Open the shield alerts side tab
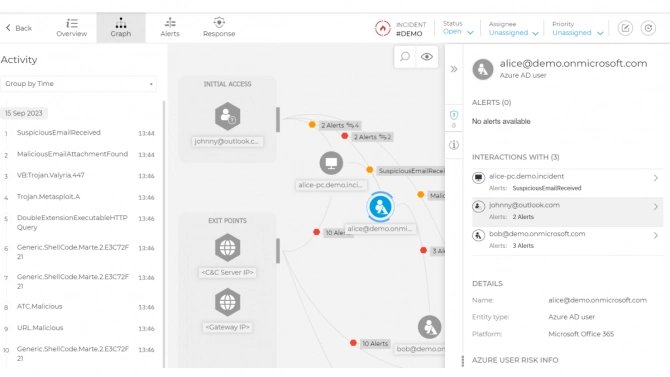Viewport: 670px width, 377px height. click(454, 118)
